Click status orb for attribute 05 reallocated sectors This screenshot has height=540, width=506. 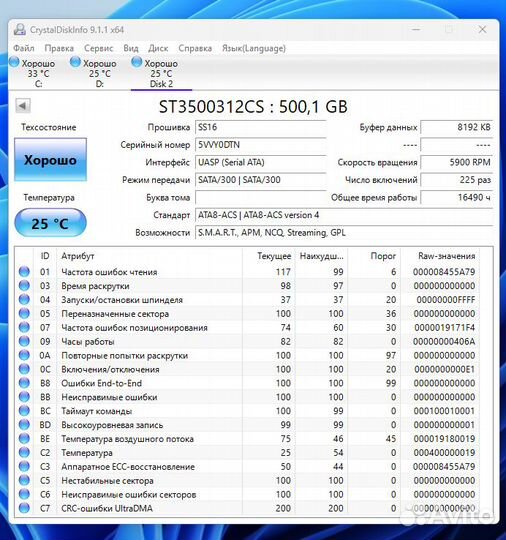click(x=24, y=313)
